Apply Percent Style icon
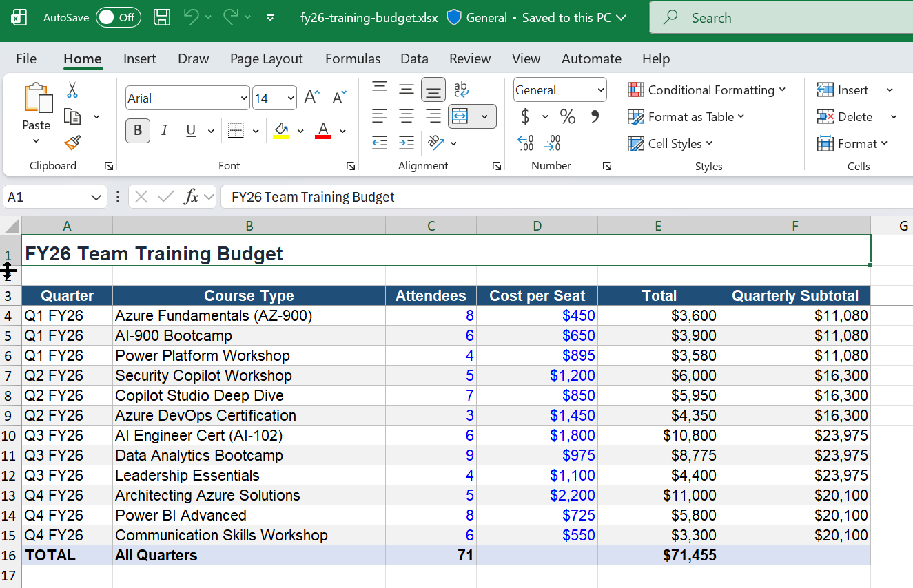 pos(568,116)
